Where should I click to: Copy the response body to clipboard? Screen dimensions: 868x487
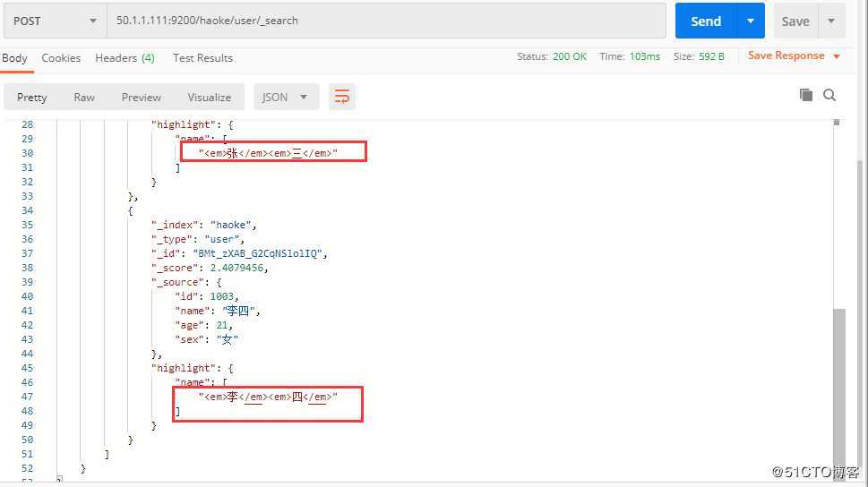pyautogui.click(x=806, y=95)
